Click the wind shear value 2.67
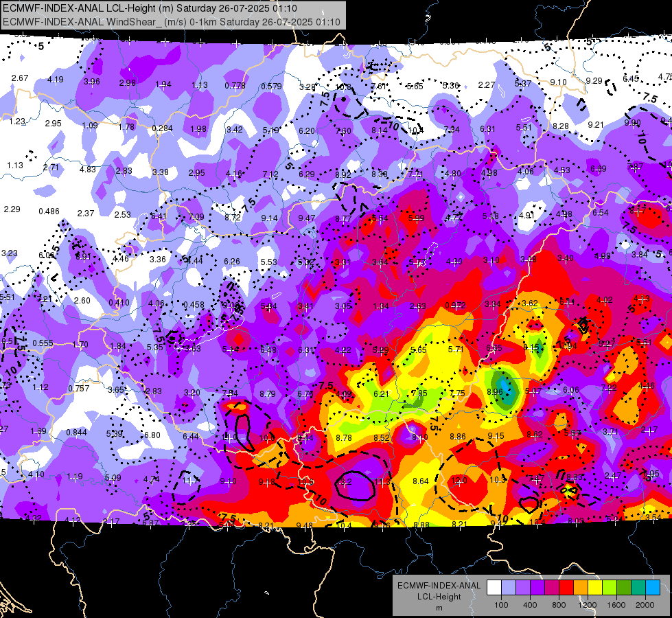 [20, 78]
